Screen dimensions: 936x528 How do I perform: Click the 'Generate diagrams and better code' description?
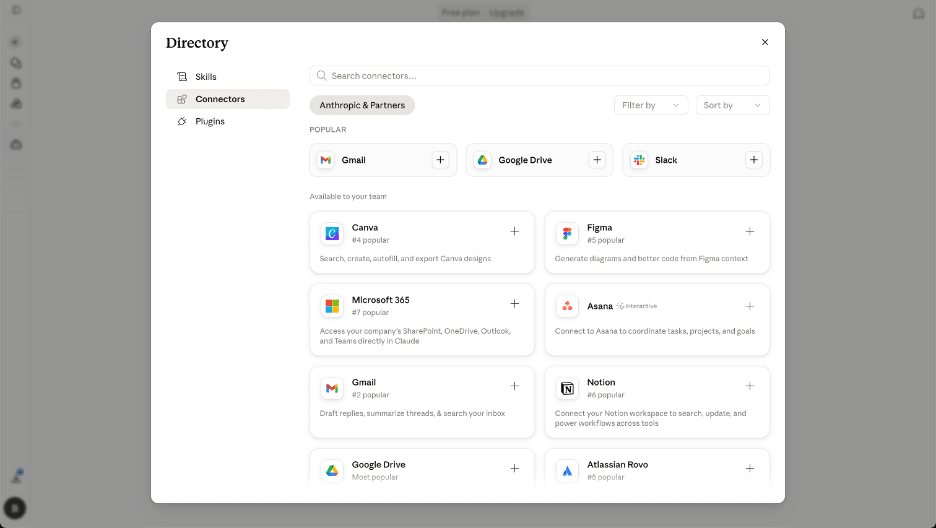point(651,258)
